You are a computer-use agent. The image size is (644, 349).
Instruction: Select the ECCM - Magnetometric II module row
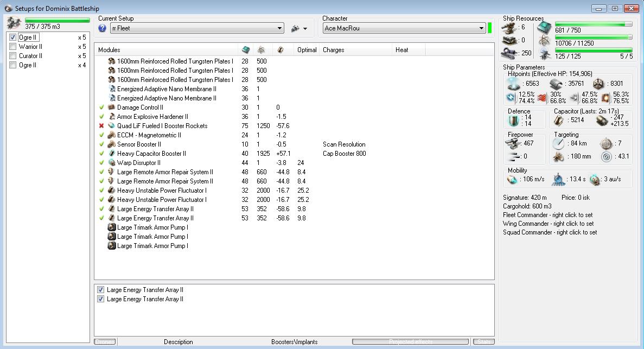point(294,135)
